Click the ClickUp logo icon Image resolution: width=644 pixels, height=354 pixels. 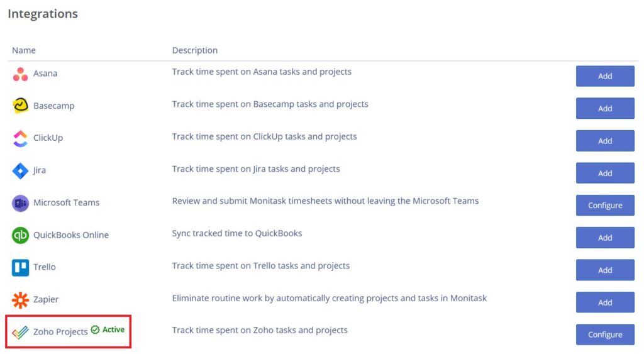pos(20,138)
